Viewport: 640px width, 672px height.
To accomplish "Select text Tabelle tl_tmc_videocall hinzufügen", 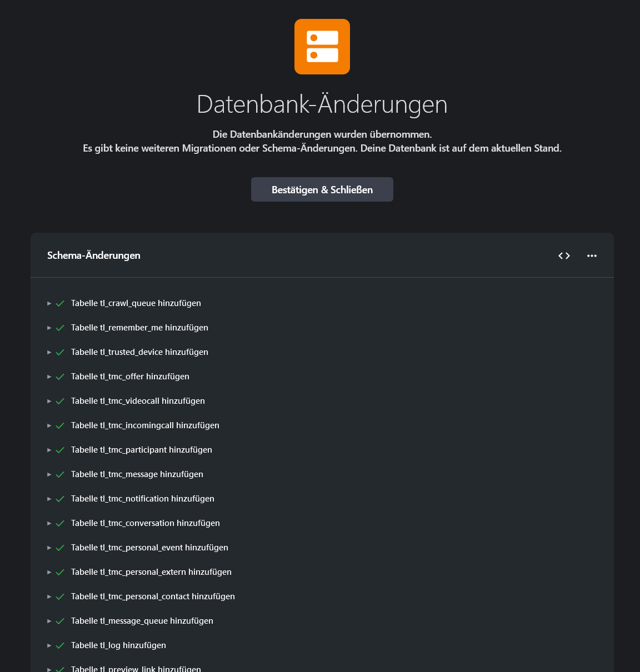I will pos(138,401).
